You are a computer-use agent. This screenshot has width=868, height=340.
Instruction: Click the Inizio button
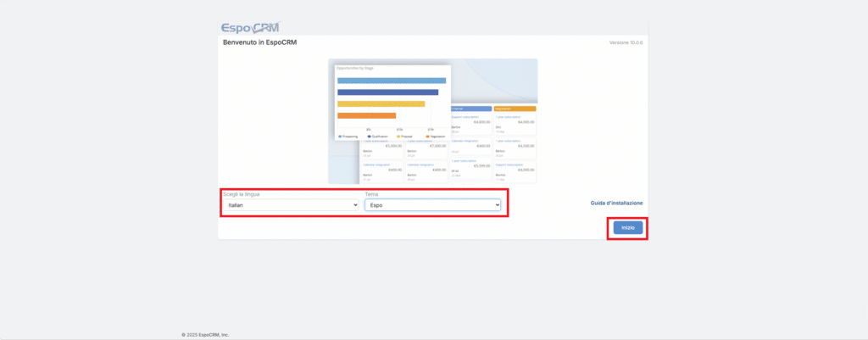tap(628, 227)
